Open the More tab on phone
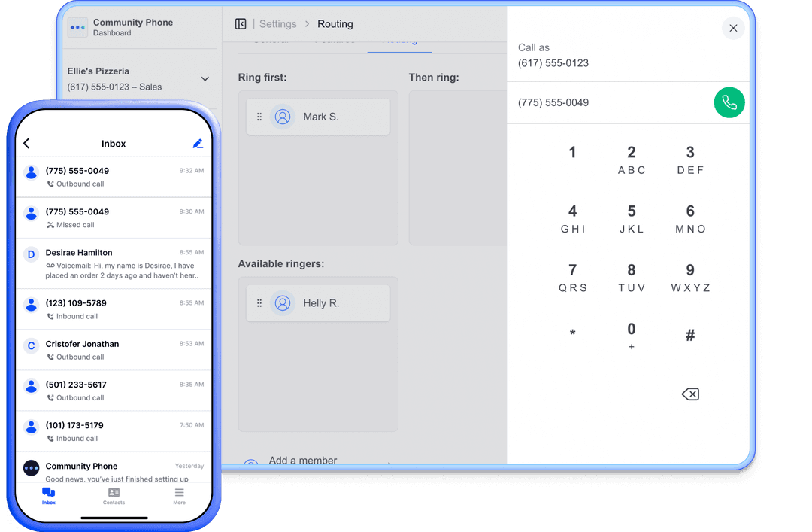The image size is (812, 532). pos(179,496)
